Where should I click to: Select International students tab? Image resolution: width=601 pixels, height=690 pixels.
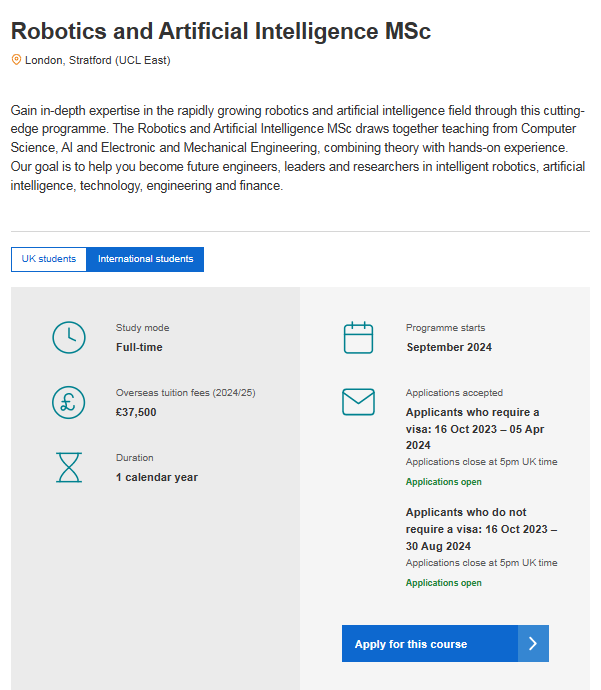(x=145, y=259)
